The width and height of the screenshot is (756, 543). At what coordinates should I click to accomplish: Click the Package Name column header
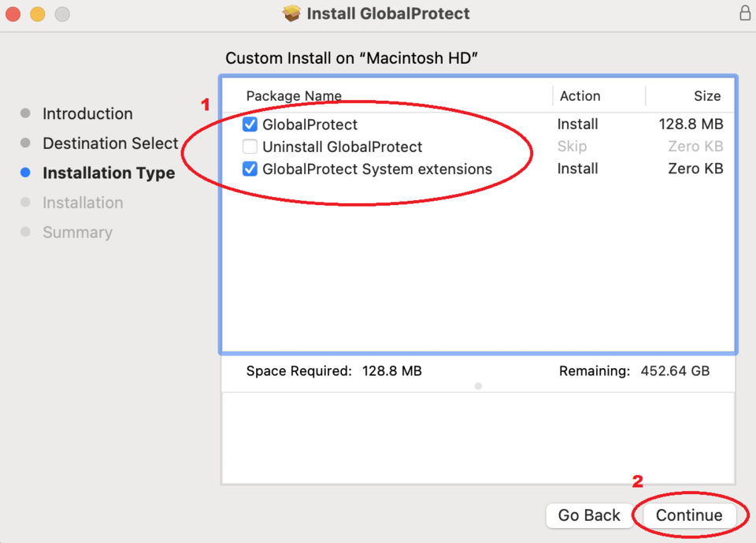(x=294, y=96)
